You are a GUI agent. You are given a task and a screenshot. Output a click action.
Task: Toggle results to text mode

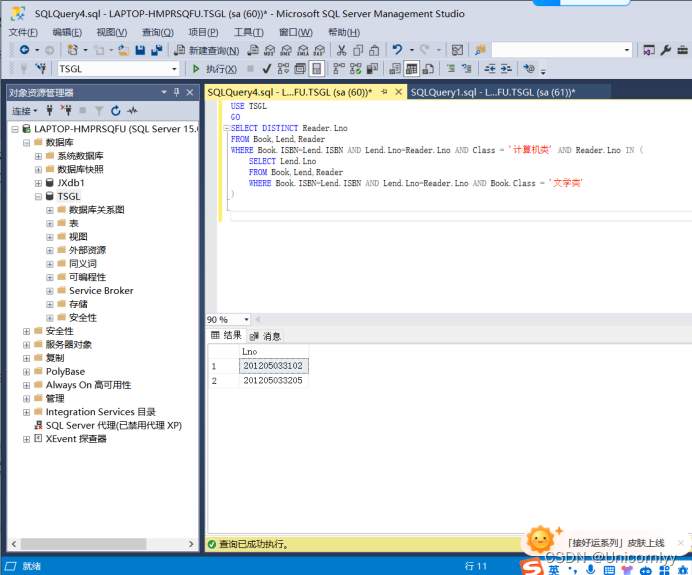(x=395, y=69)
